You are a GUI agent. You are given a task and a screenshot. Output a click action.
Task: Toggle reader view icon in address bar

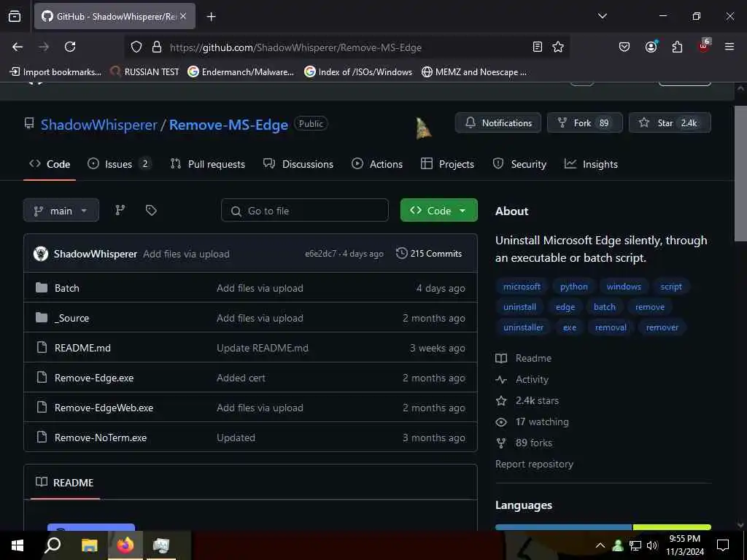[x=538, y=47]
